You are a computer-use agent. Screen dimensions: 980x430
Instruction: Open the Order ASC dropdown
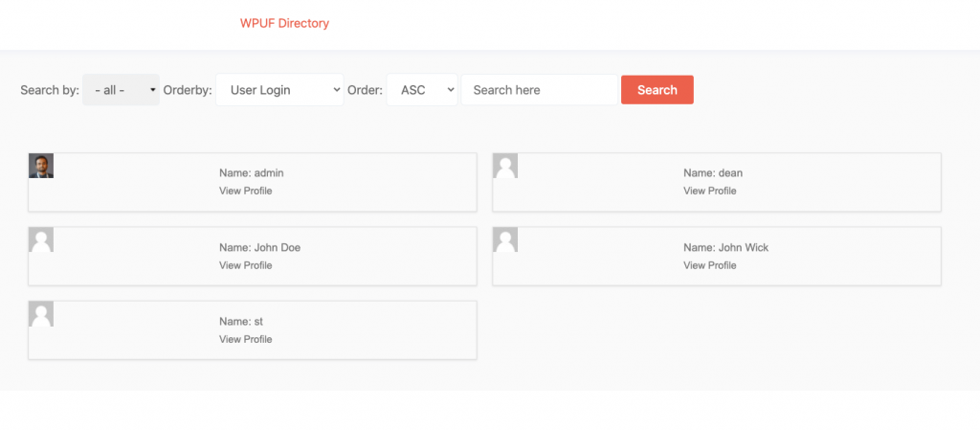[422, 90]
